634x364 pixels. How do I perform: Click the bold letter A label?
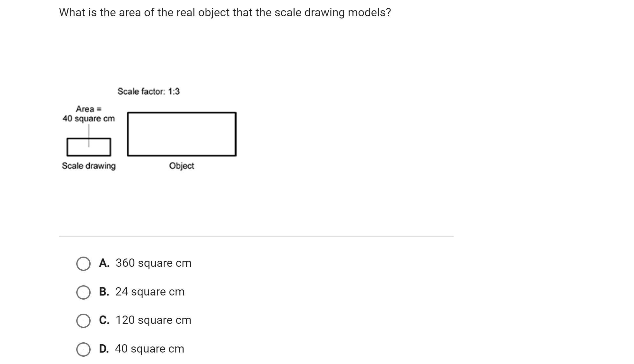point(104,263)
